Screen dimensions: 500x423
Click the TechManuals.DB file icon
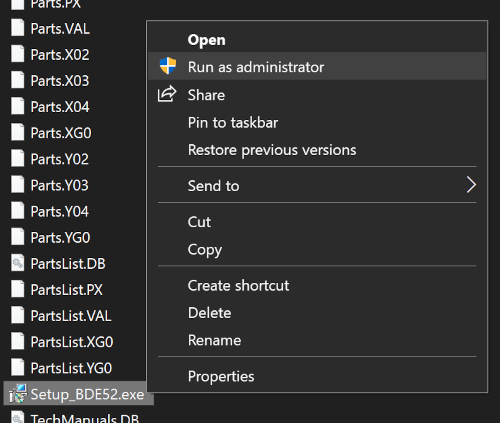(x=18, y=417)
